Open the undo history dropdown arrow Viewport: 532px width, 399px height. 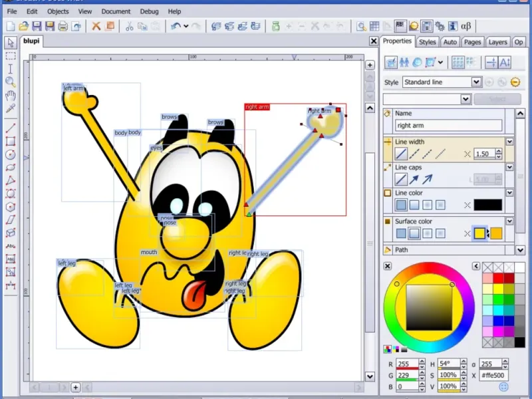[x=186, y=26]
